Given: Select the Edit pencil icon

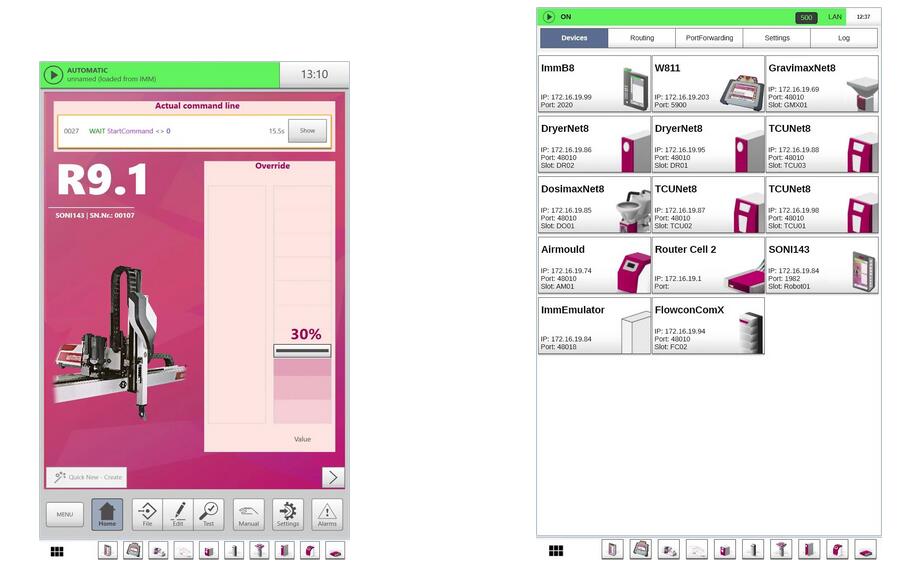Looking at the screenshot, I should coord(177,514).
